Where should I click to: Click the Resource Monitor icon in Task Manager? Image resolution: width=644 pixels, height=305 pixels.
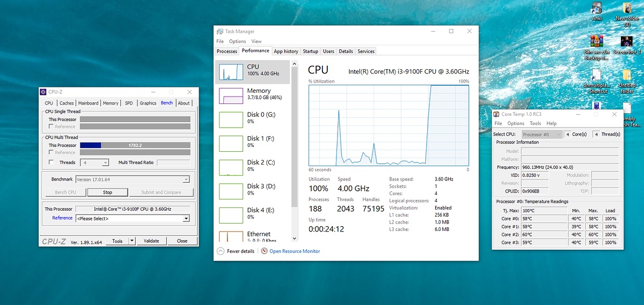click(264, 251)
